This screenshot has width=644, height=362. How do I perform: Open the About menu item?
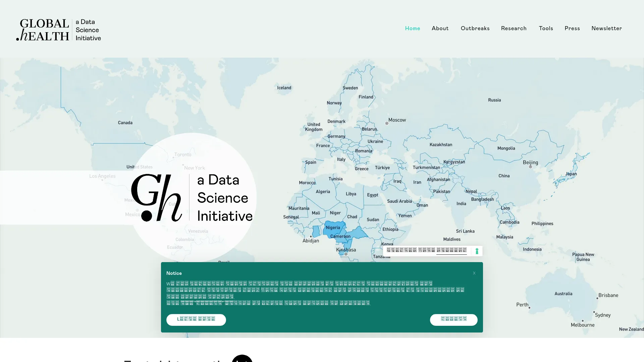click(440, 28)
